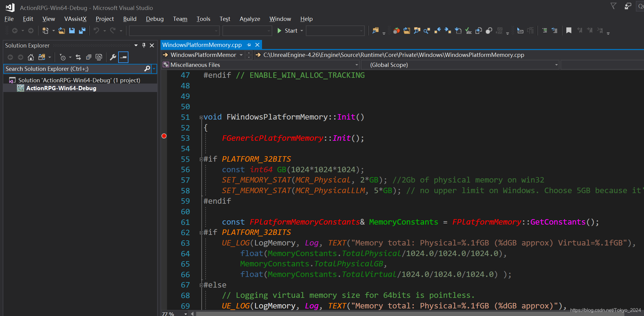This screenshot has width=644, height=316.
Task: Open the solution platforms combo box
Action: tap(247, 31)
